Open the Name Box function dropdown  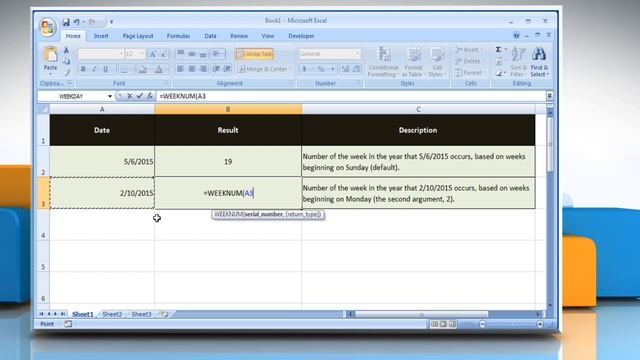tap(110, 96)
